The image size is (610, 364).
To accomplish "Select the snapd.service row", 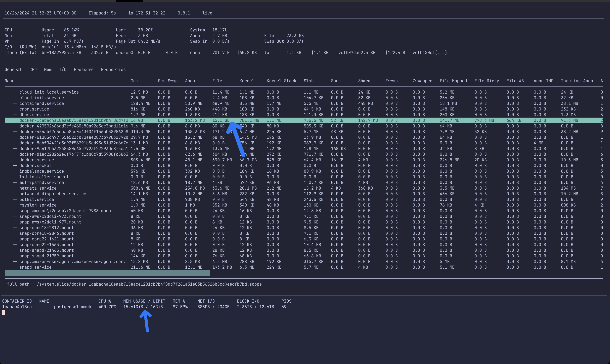I will pos(35,267).
